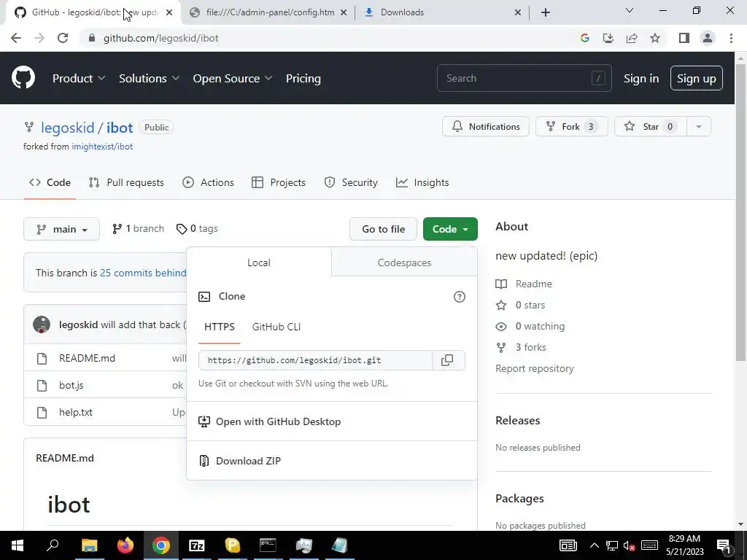Open the taskbar notification center icon
Image resolution: width=747 pixels, height=560 pixels.
coord(724,545)
